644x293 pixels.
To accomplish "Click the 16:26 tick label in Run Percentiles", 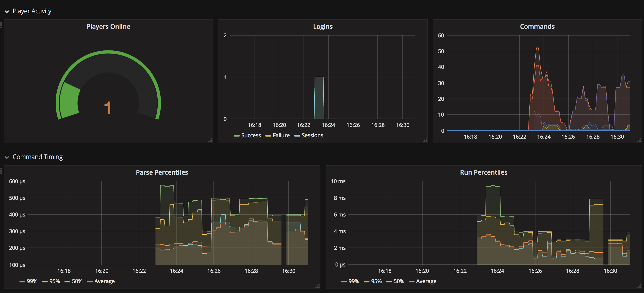I will [535, 271].
